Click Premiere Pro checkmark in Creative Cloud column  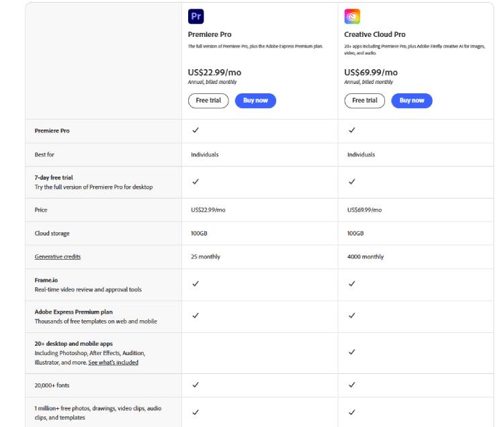352,130
